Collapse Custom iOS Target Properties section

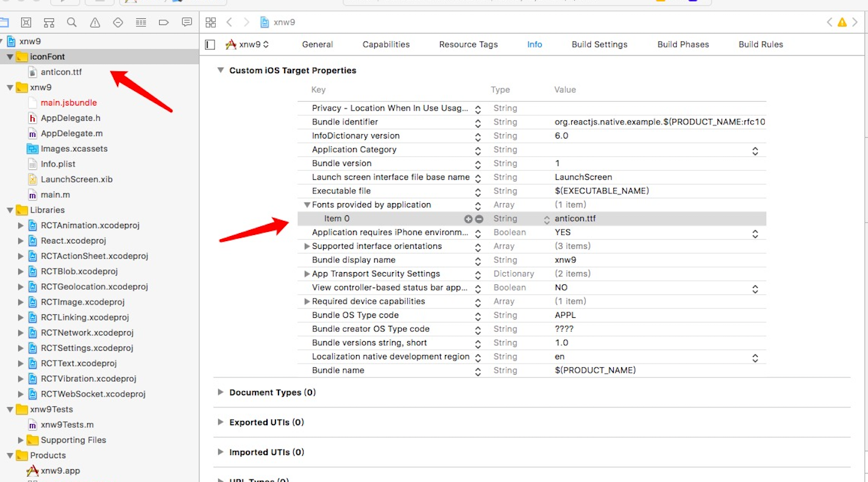point(221,70)
